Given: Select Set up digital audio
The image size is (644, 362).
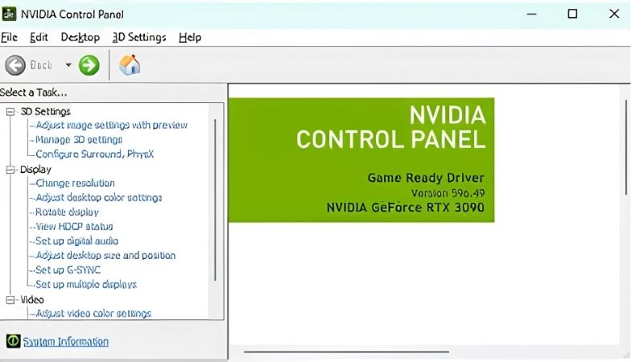Looking at the screenshot, I should click(x=76, y=241).
